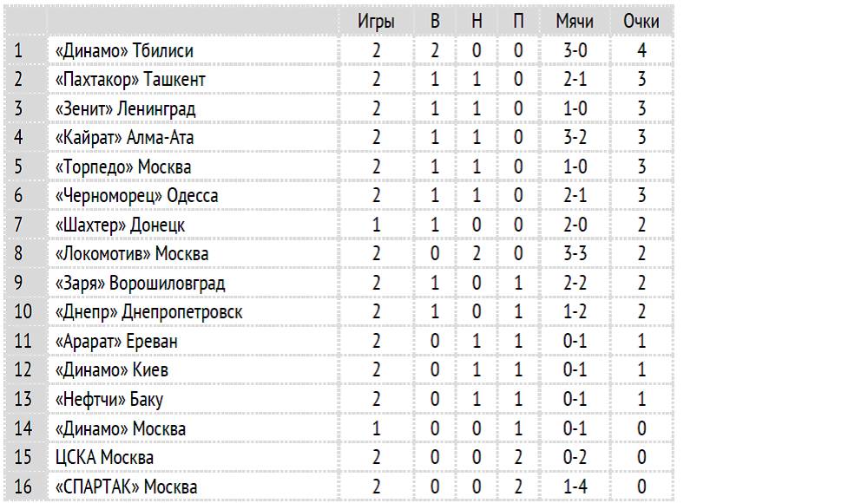Select ЦСКА Москва in the standings
This screenshot has height=503, width=868.
pyautogui.click(x=104, y=458)
